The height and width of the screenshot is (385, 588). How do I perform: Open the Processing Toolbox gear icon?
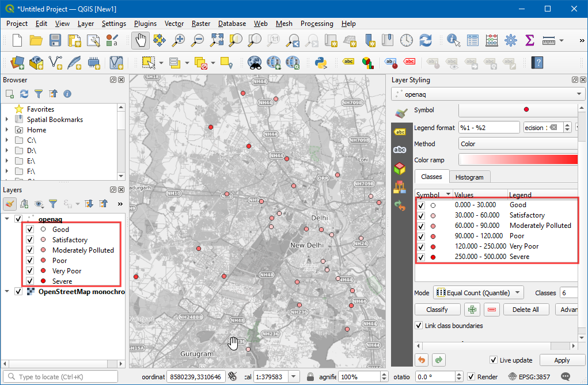(510, 40)
